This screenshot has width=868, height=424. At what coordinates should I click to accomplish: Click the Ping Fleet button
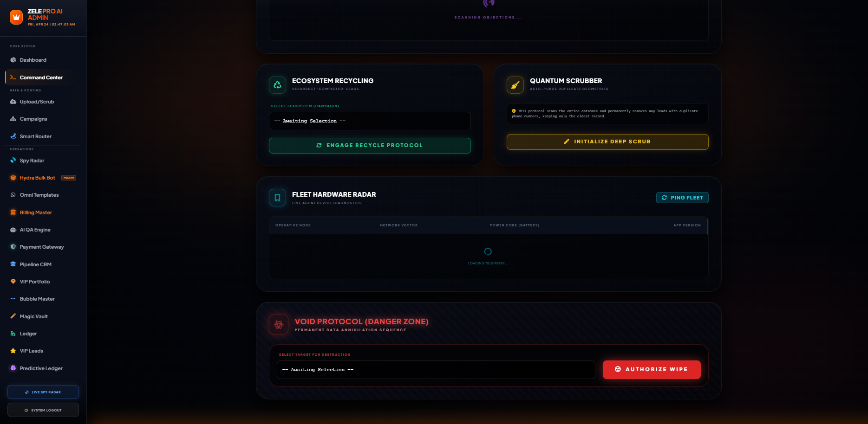(682, 198)
